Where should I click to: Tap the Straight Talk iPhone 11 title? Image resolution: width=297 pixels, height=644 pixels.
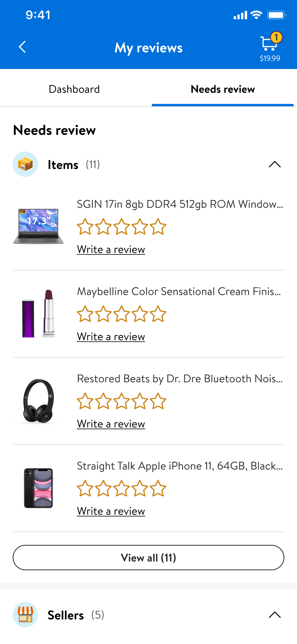pos(180,466)
